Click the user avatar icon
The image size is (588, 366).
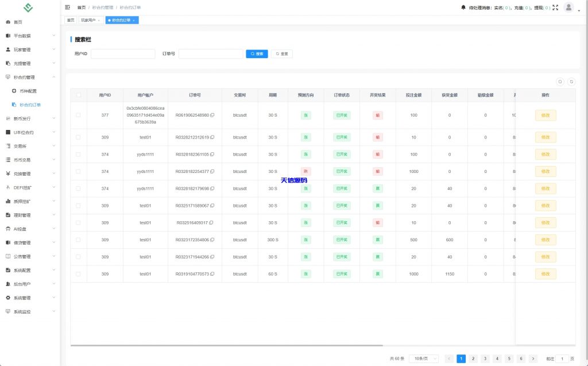click(x=568, y=7)
